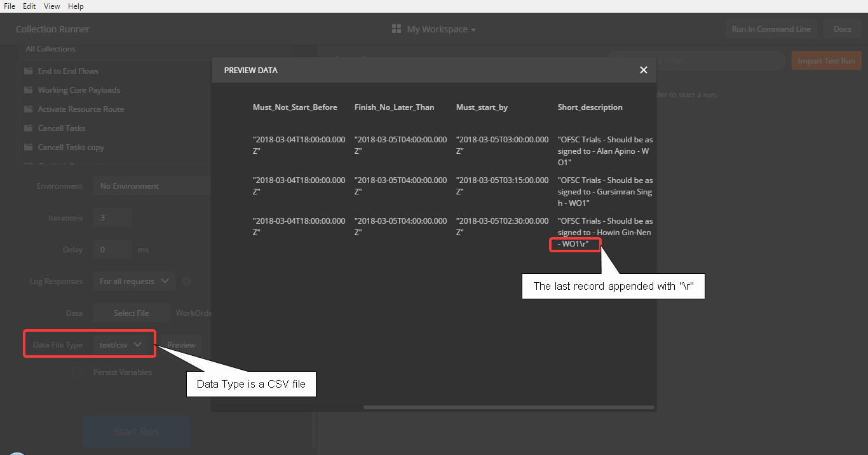Click the Iterations input field
The width and height of the screenshot is (868, 455).
(112, 217)
